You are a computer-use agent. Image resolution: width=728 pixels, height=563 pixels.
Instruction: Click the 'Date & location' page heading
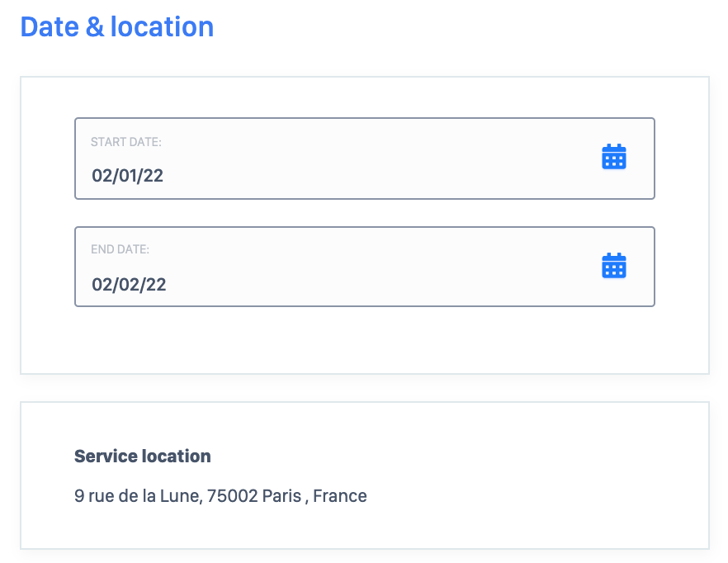click(x=117, y=26)
